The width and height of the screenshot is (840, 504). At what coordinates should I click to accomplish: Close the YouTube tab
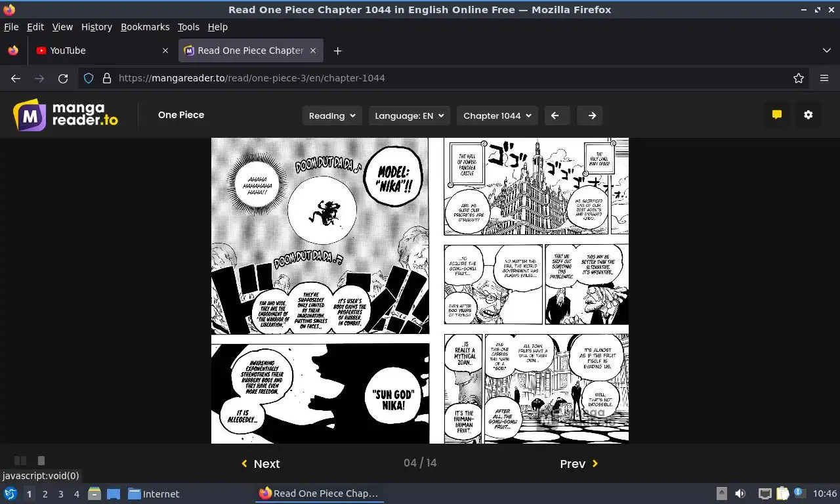165,51
